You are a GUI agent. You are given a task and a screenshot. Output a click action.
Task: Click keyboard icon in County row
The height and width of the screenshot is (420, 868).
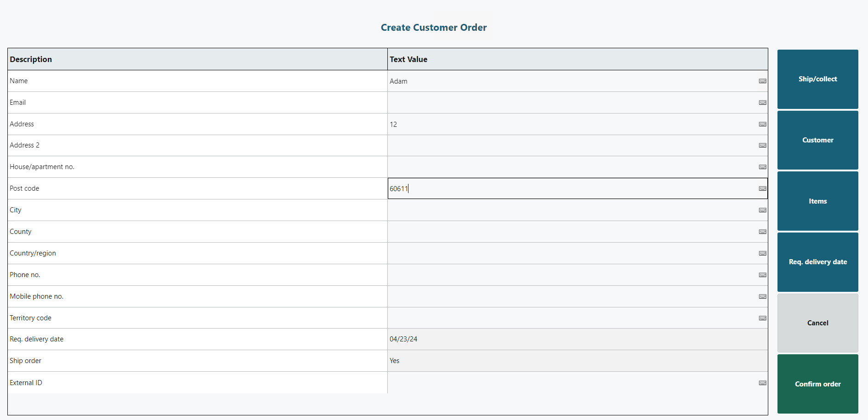point(762,232)
